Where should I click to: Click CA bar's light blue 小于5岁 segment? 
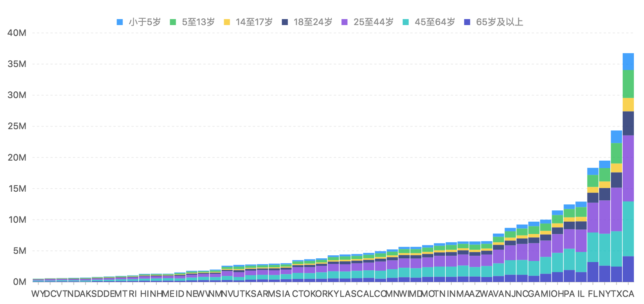[x=628, y=62]
